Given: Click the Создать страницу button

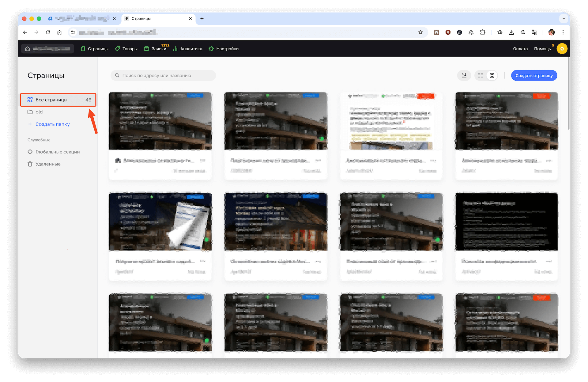Looking at the screenshot, I should pyautogui.click(x=534, y=75).
